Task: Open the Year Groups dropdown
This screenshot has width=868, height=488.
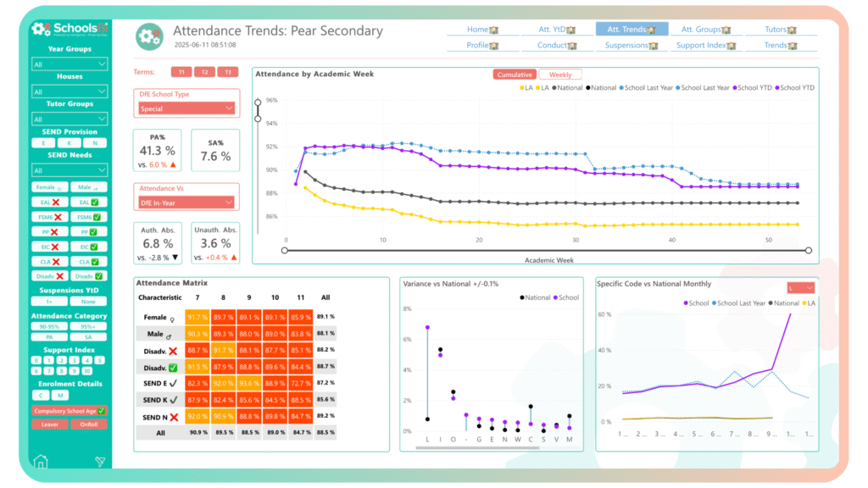Action: [x=70, y=64]
